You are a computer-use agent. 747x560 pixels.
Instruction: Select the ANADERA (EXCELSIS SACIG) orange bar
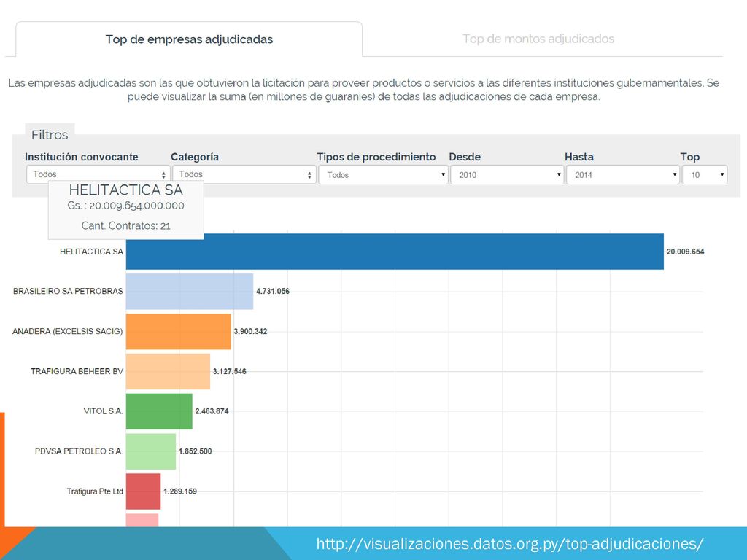[179, 332]
